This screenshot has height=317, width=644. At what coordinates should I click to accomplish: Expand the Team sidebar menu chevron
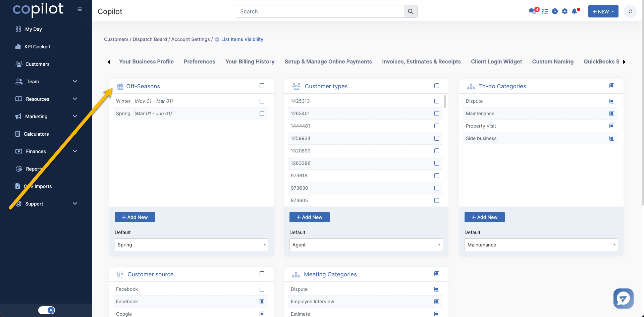[75, 81]
